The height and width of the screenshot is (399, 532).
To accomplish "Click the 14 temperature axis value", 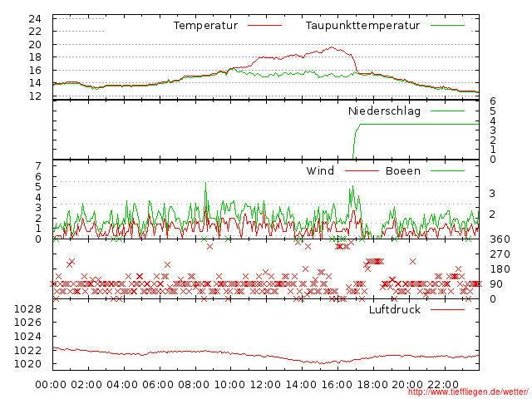I will coord(35,83).
